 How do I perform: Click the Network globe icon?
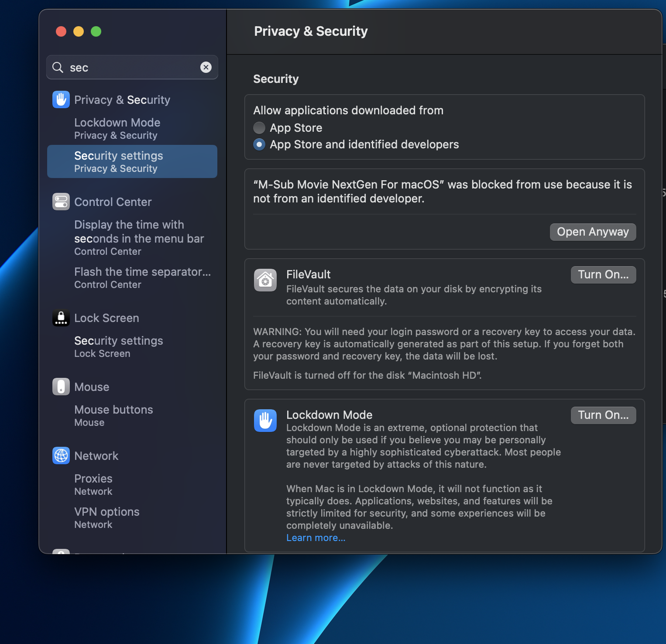(x=61, y=456)
